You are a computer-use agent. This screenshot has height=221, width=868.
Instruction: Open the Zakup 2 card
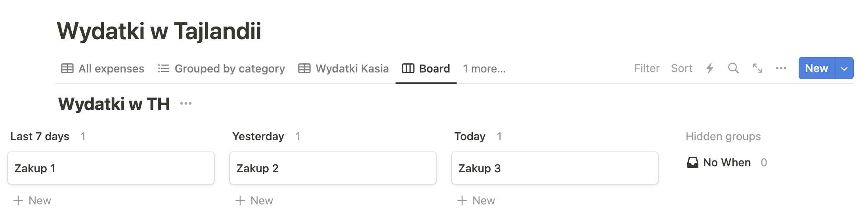click(333, 168)
